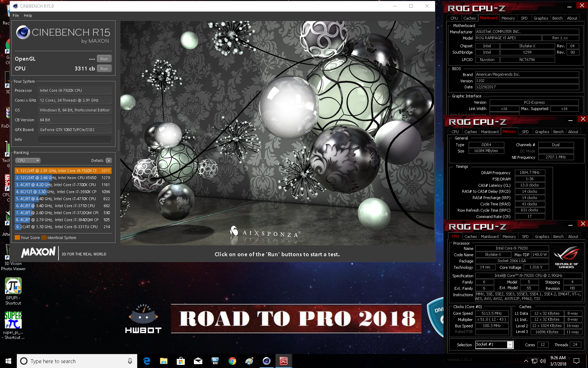588x368 pixels.
Task: Open the calculator-like app icon in taskbar
Action: pyautogui.click(x=215, y=361)
